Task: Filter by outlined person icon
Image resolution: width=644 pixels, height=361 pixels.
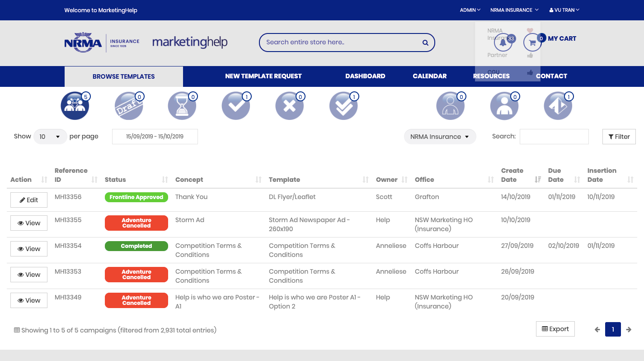Action: 450,106
